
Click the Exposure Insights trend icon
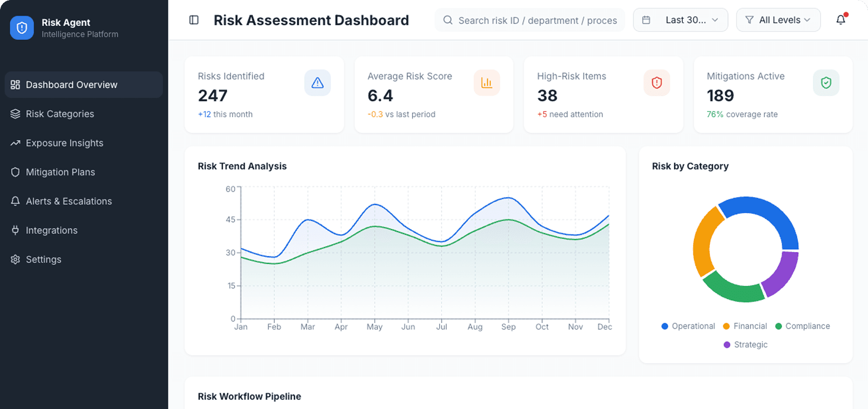[15, 143]
